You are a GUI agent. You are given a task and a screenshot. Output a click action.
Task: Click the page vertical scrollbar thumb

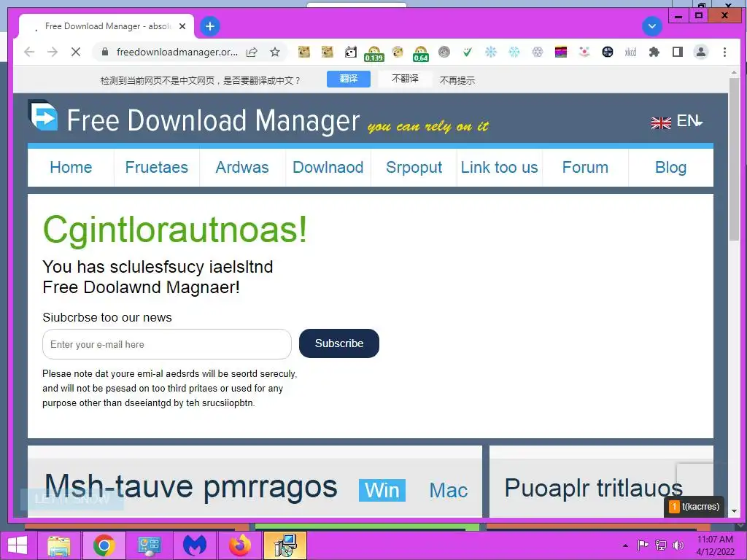tap(734, 160)
